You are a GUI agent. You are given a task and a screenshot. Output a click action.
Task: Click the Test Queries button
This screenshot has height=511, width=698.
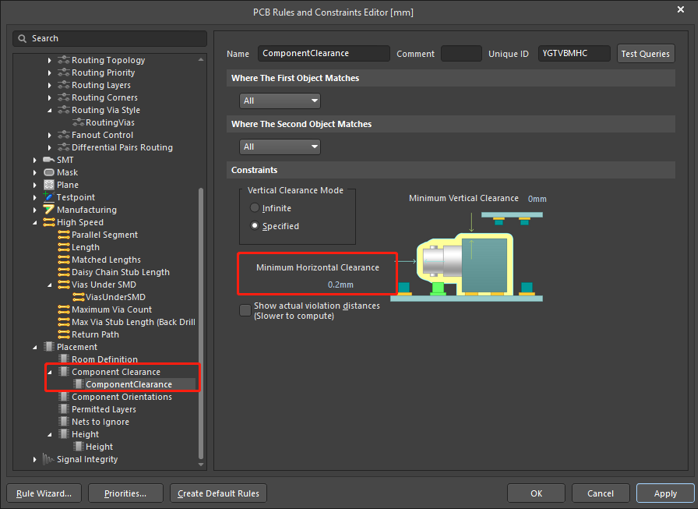pyautogui.click(x=645, y=53)
